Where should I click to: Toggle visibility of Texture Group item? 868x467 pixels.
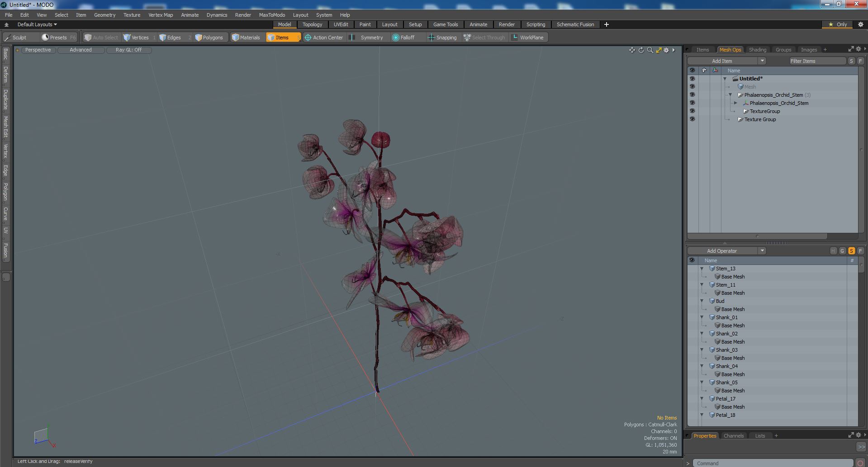[x=692, y=119]
